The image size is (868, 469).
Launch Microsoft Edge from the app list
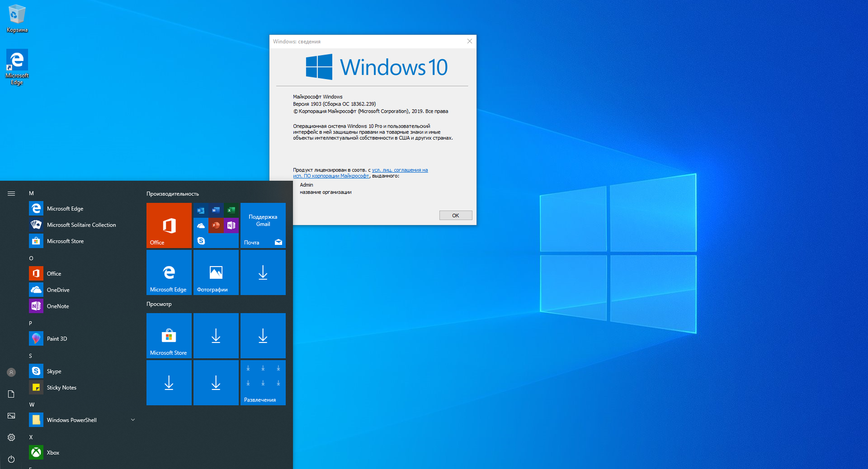tap(83, 209)
